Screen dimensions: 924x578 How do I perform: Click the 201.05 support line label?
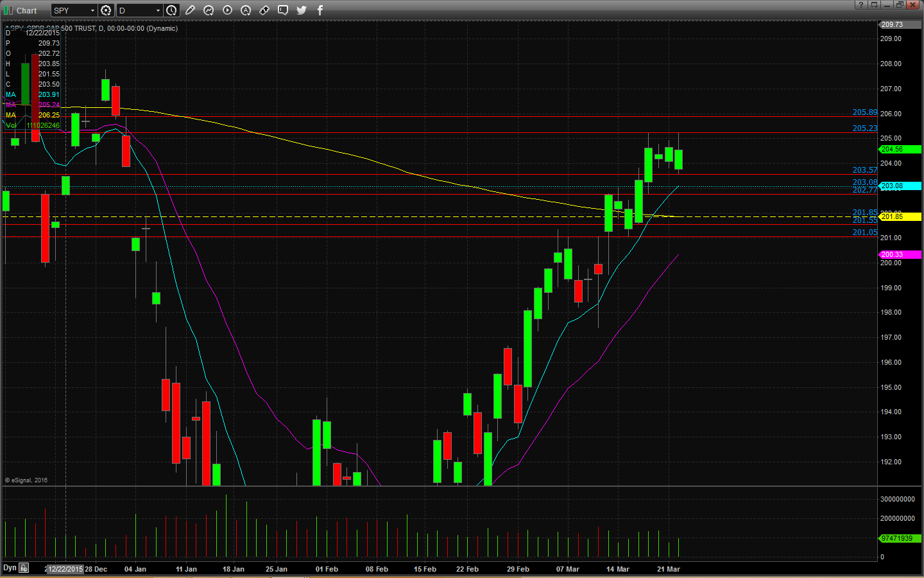coord(864,232)
